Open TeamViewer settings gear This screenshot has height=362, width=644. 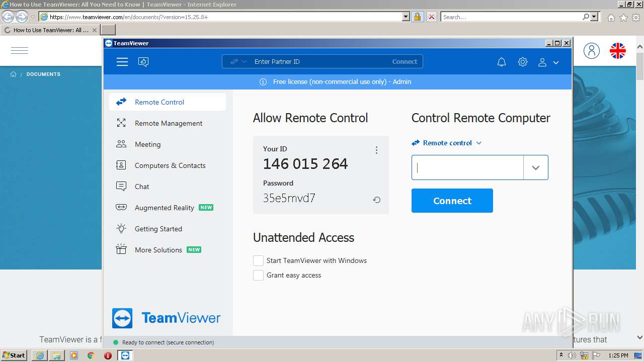click(523, 62)
